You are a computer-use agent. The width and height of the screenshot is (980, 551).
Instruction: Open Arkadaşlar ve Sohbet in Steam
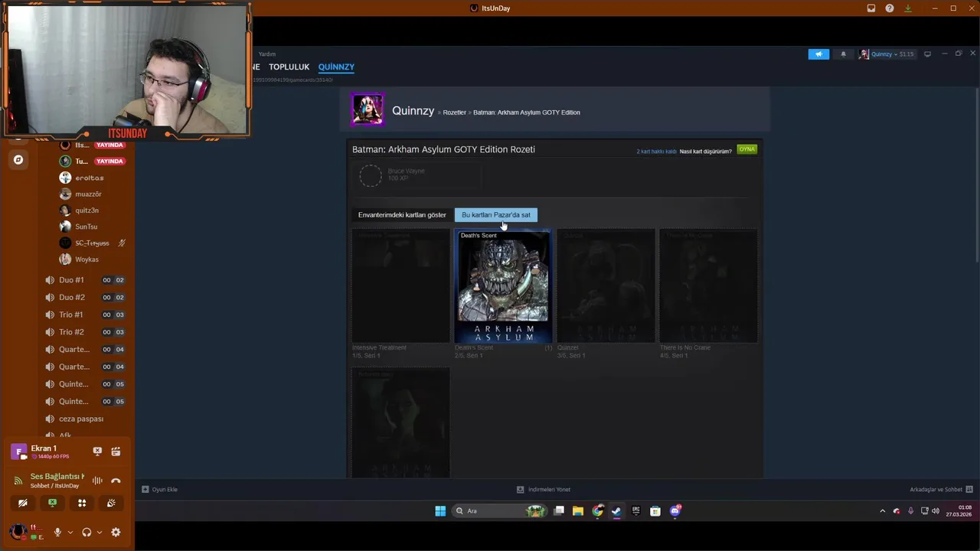pyautogui.click(x=941, y=489)
